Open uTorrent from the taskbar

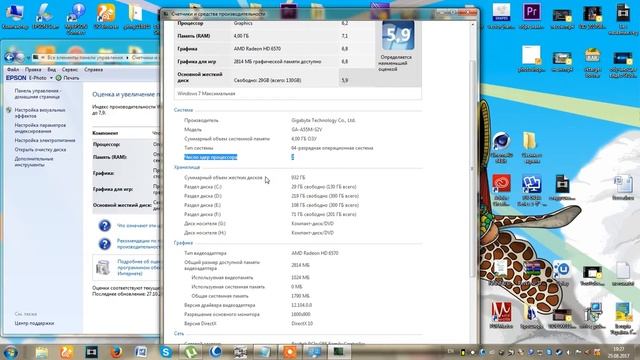[x=191, y=351]
